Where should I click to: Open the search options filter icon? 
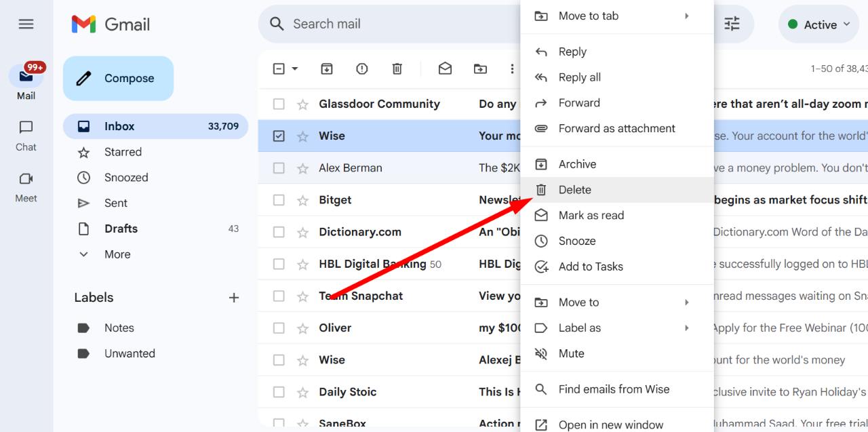tap(732, 24)
